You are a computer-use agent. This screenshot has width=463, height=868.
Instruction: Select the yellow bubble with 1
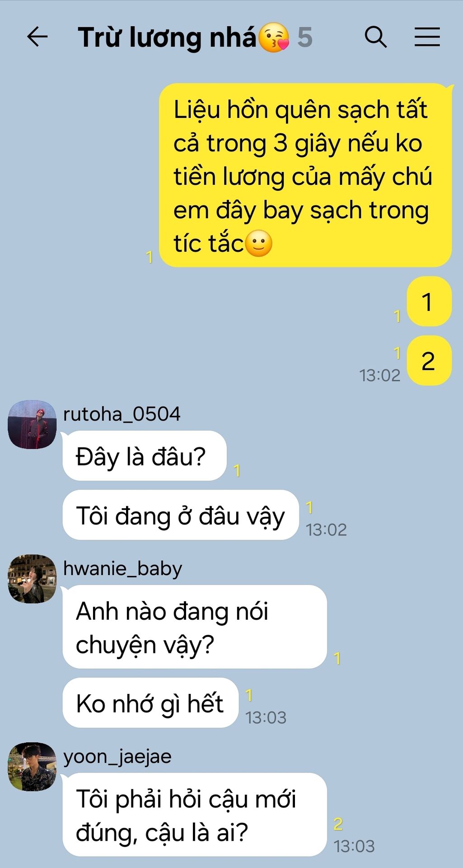429,302
